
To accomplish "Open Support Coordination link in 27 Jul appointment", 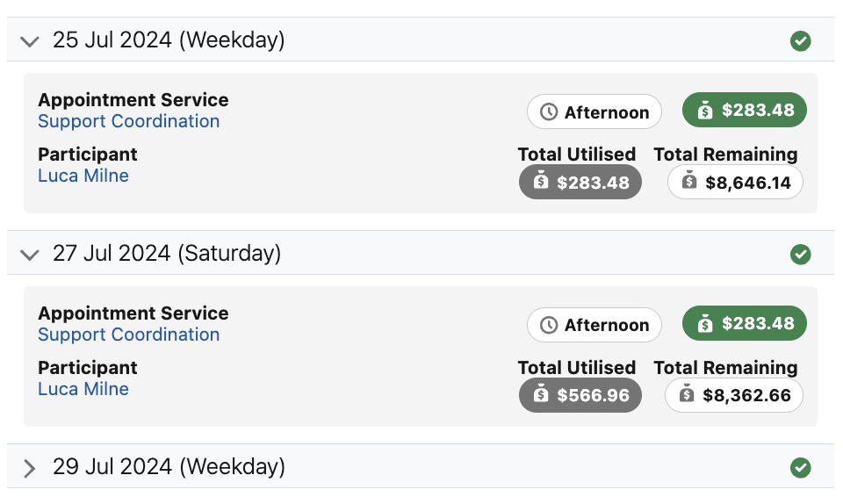I will [x=128, y=335].
